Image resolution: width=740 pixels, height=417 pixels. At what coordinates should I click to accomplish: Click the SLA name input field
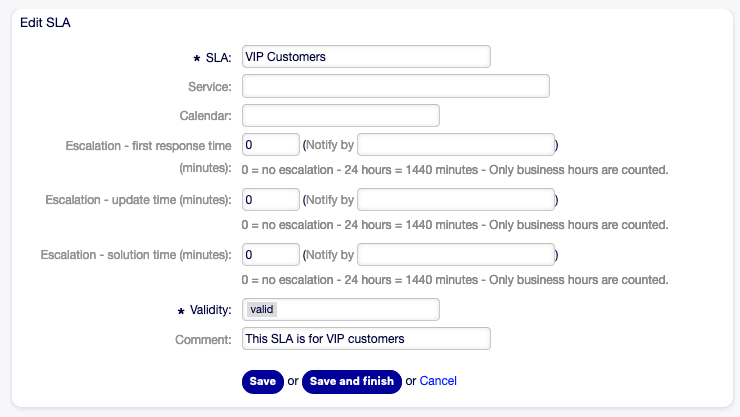pos(366,56)
